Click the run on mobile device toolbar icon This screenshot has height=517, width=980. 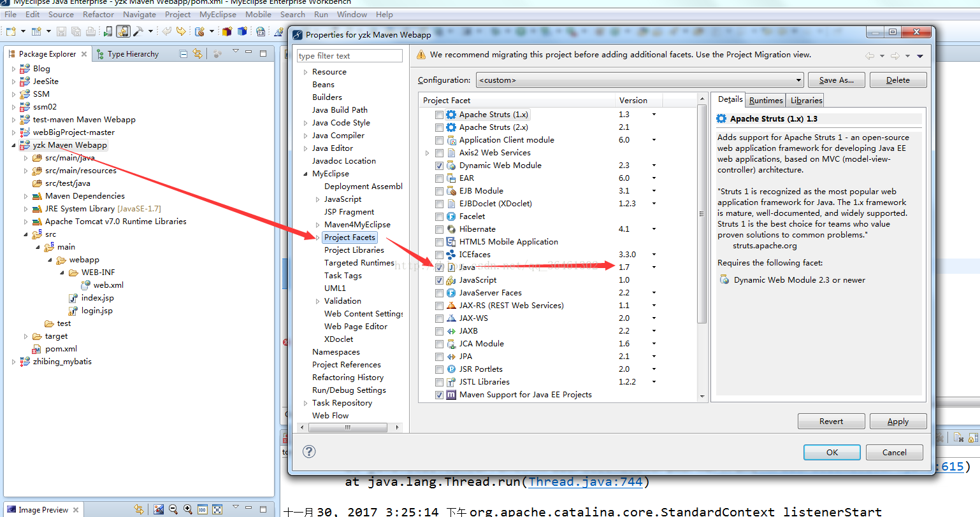point(108,31)
